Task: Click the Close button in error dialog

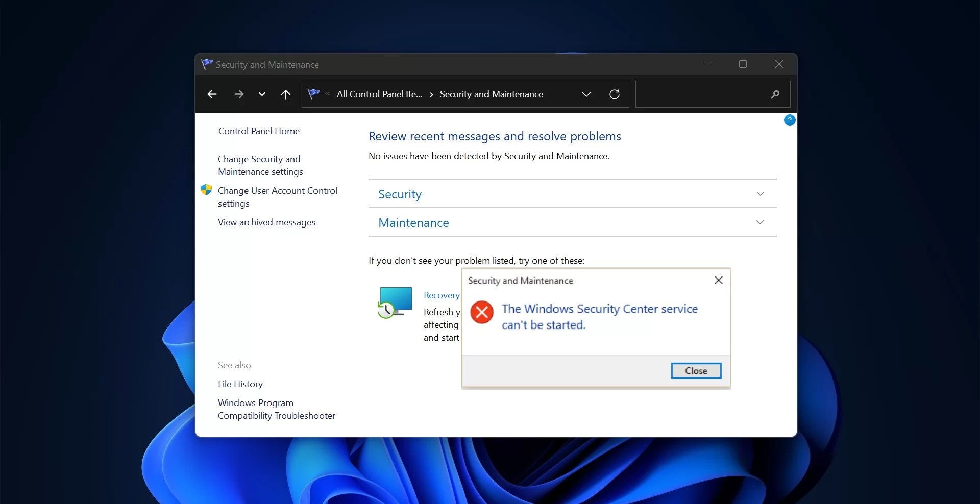Action: click(696, 371)
